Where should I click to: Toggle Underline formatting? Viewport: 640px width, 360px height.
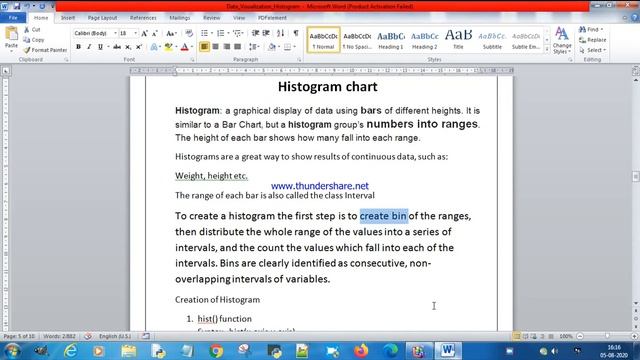pos(100,47)
